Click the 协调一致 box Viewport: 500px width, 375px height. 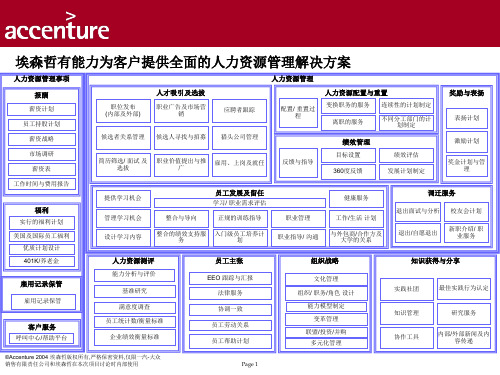click(230, 310)
